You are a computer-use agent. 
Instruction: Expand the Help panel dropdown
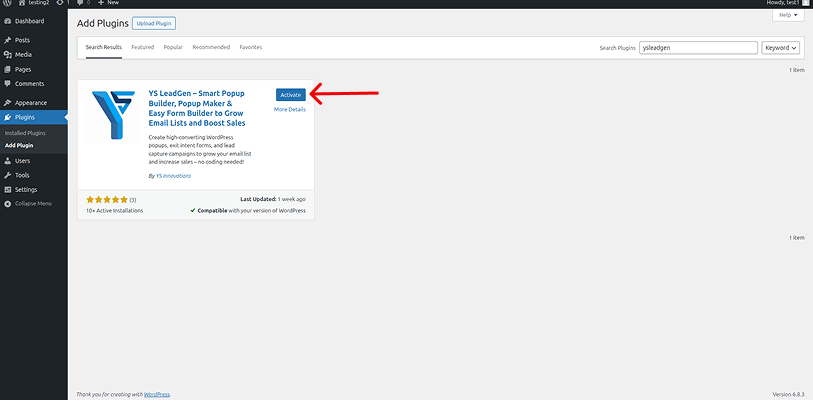click(788, 15)
